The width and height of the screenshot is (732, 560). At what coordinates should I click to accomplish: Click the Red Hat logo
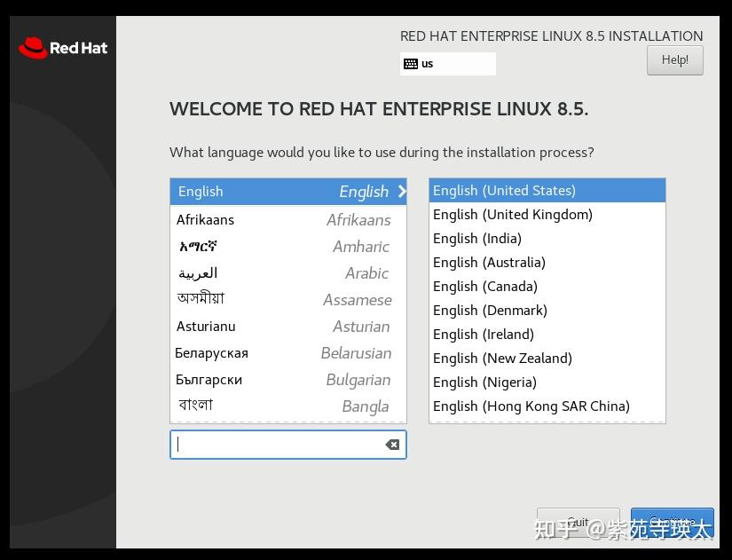pos(62,48)
